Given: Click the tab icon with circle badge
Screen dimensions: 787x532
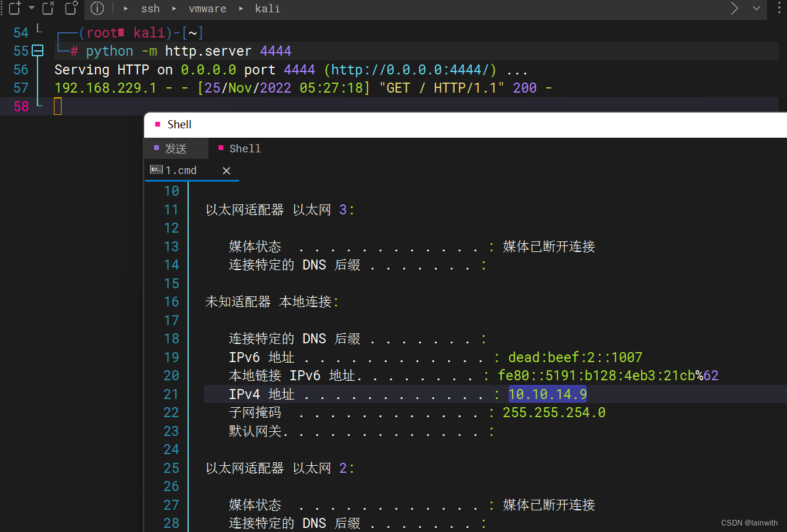Looking at the screenshot, I should coord(71,8).
